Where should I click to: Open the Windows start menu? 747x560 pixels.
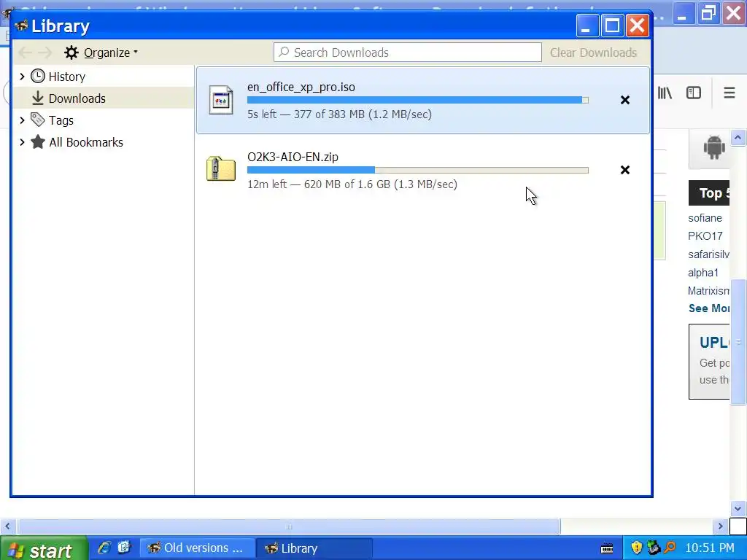[x=44, y=548]
